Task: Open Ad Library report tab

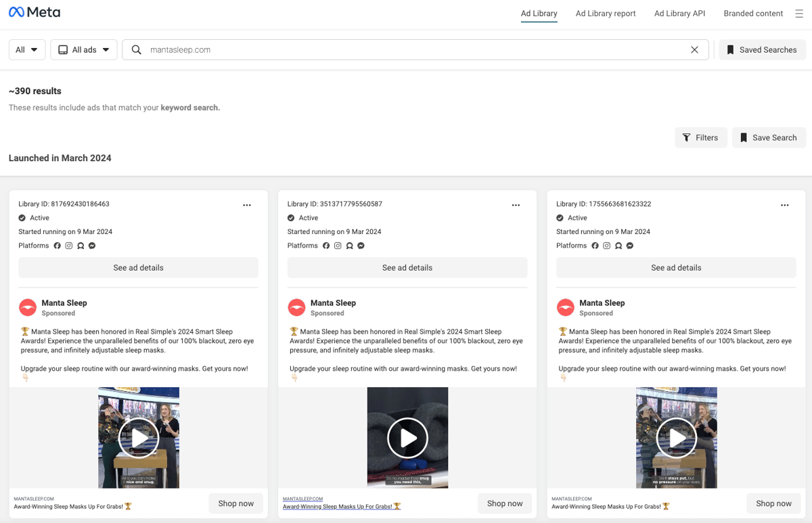Action: (606, 14)
